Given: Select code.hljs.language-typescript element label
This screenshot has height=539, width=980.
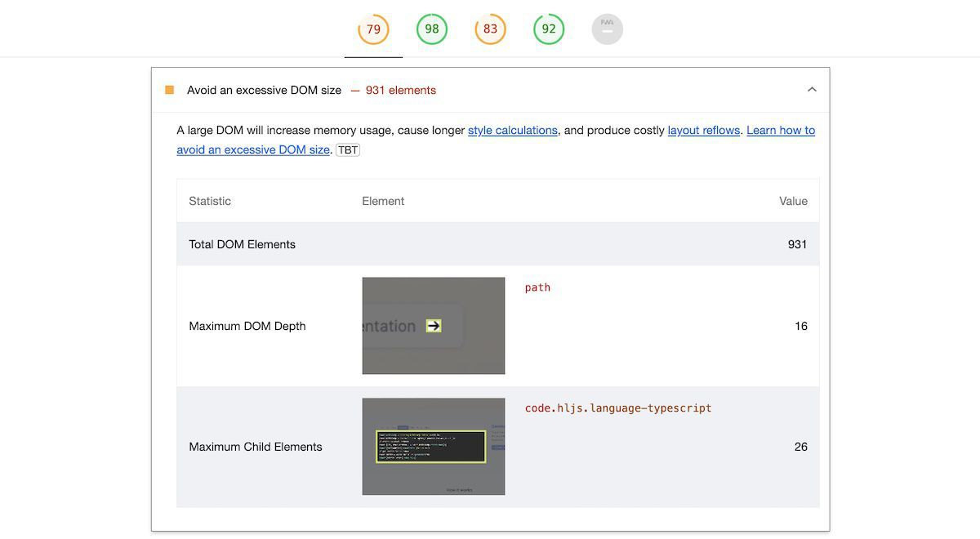Looking at the screenshot, I should [618, 408].
